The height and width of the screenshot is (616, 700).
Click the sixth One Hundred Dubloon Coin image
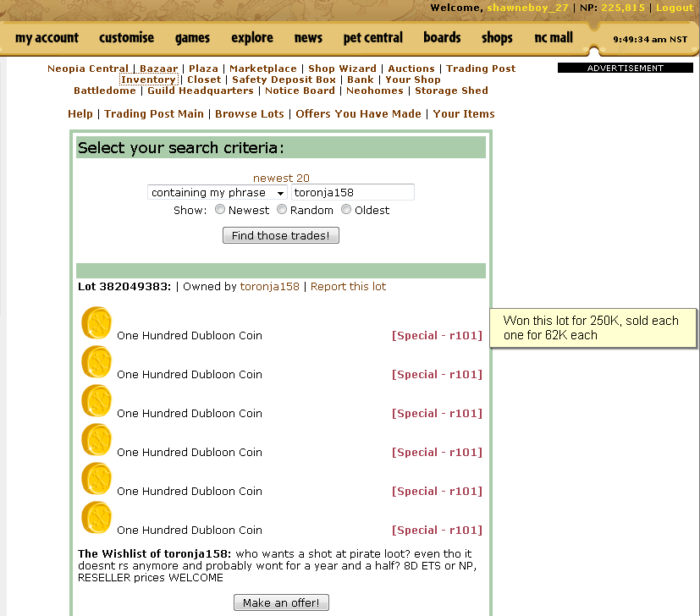pyautogui.click(x=96, y=517)
